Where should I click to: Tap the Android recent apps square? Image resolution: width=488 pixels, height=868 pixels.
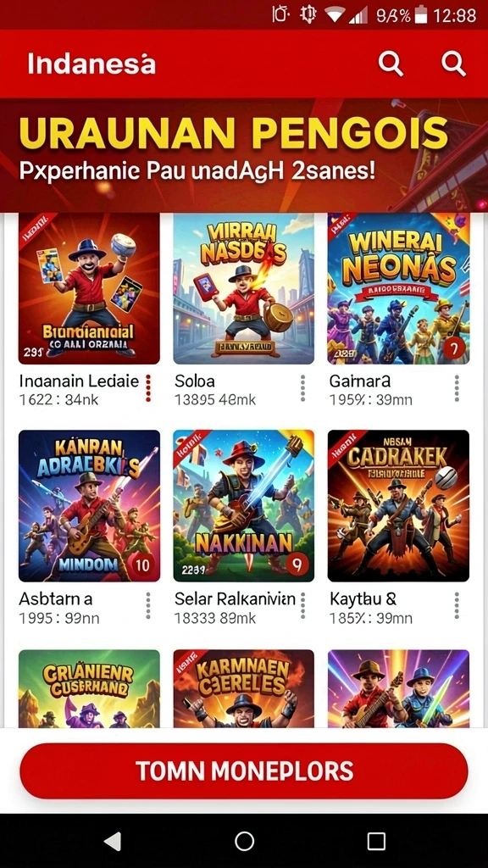click(376, 842)
